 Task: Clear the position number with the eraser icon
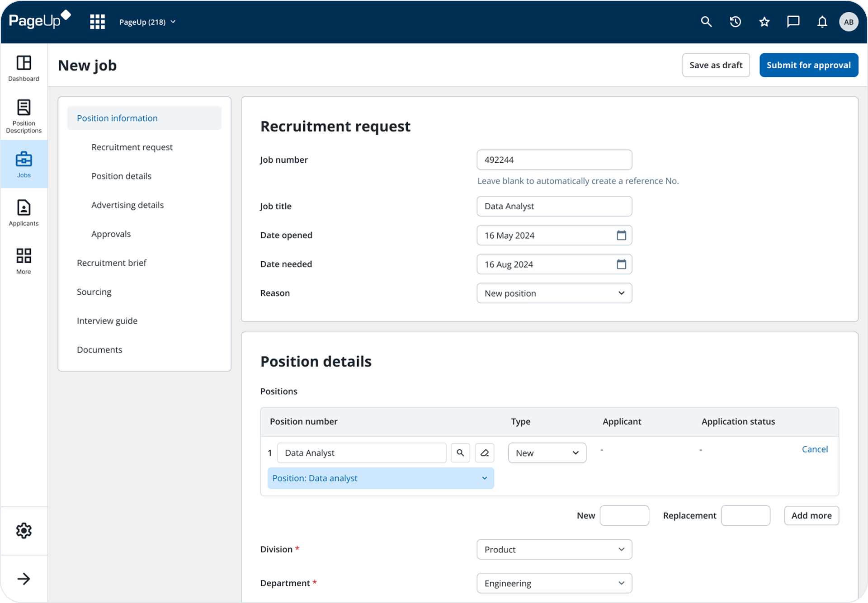pyautogui.click(x=484, y=452)
